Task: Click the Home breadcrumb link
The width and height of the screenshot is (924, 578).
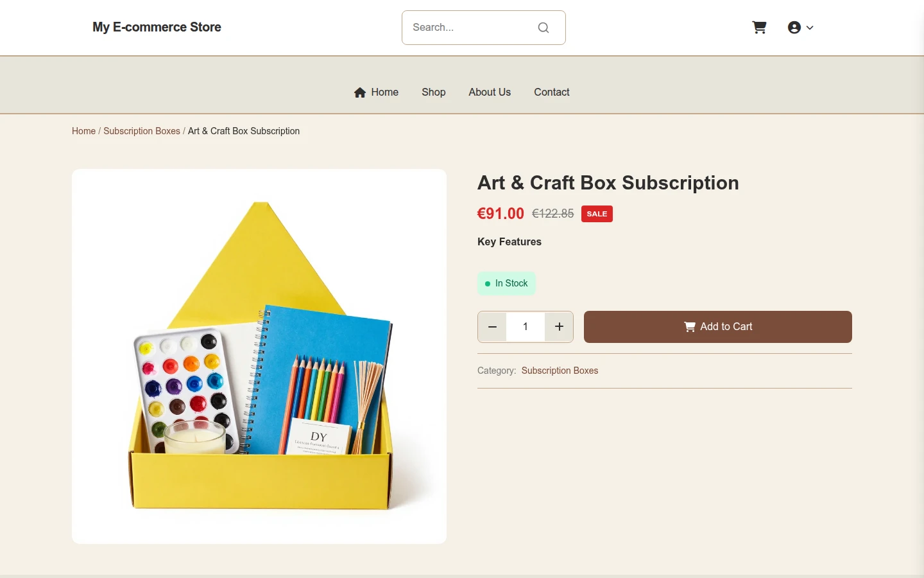Action: pyautogui.click(x=83, y=131)
